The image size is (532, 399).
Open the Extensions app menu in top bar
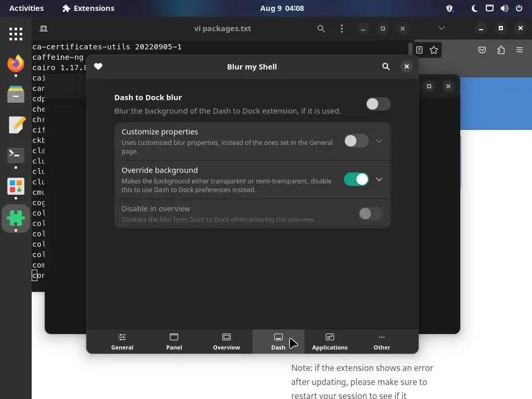pos(88,8)
